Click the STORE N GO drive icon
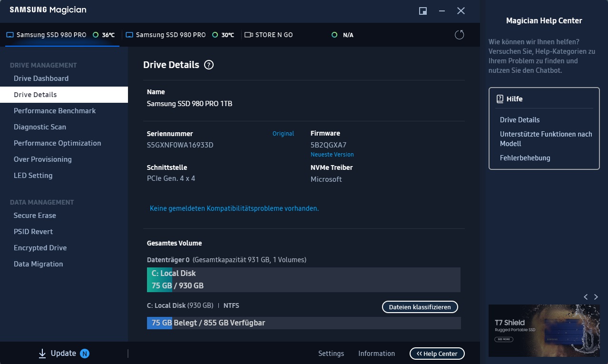608x364 pixels. (x=248, y=35)
